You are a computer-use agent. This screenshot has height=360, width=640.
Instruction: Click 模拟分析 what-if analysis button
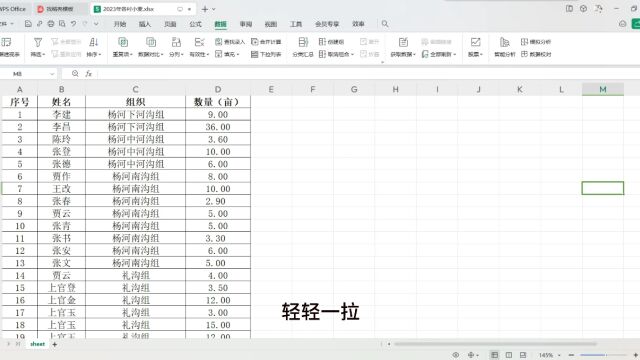click(536, 42)
